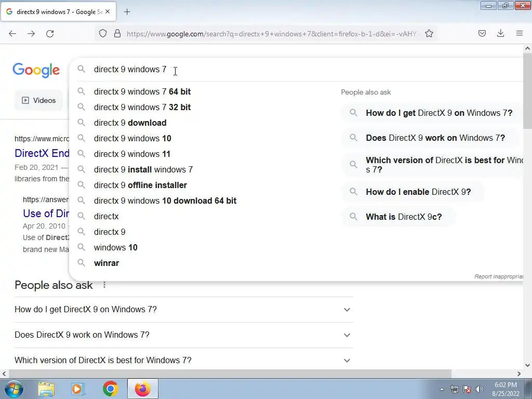Viewport: 532px width, 399px height.
Task: Open the DirectX End search result link
Action: point(42,153)
